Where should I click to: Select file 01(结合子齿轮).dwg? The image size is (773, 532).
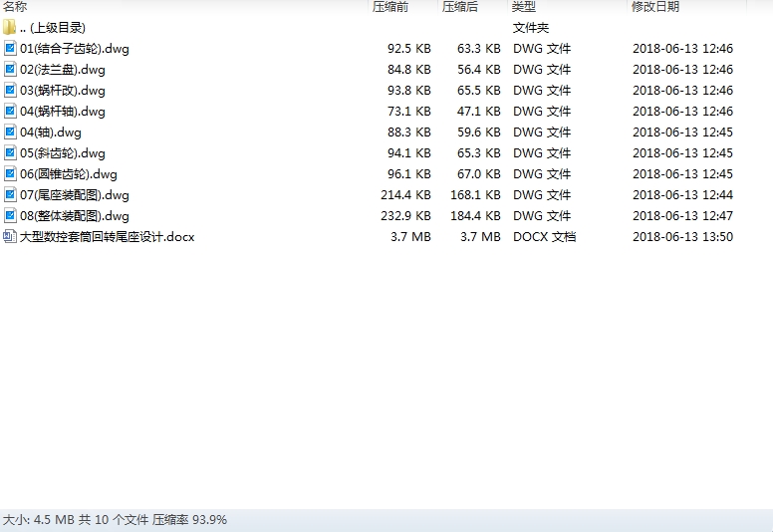(x=75, y=49)
